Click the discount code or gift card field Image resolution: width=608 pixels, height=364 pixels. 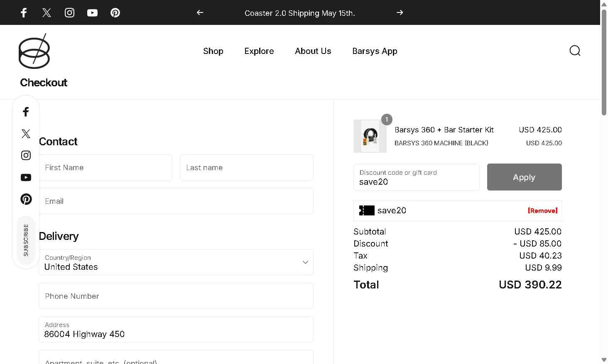pos(417,177)
